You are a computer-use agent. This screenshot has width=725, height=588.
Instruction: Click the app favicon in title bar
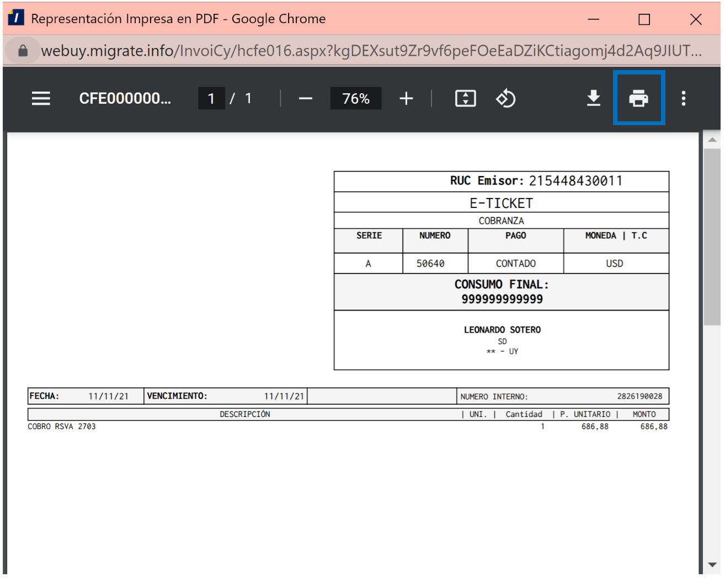[16, 18]
